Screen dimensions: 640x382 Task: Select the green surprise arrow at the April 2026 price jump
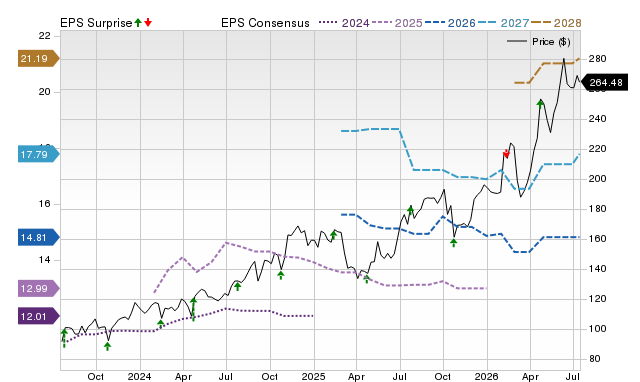pyautogui.click(x=540, y=103)
